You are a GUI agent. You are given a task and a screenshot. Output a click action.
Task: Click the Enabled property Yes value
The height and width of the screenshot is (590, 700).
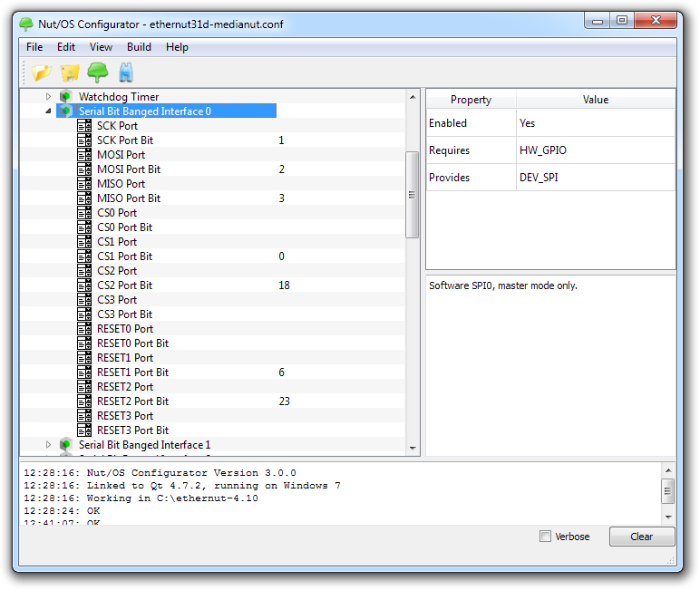click(x=527, y=123)
